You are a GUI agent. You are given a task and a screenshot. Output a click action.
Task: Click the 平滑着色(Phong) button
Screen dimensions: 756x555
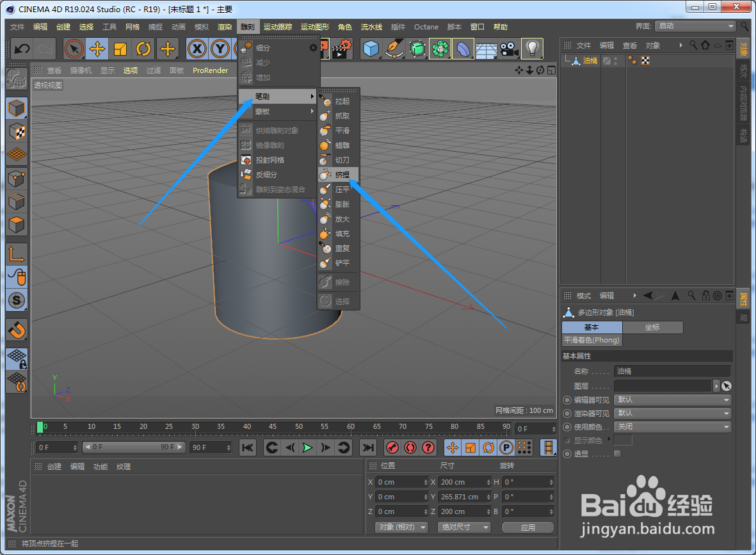[592, 340]
